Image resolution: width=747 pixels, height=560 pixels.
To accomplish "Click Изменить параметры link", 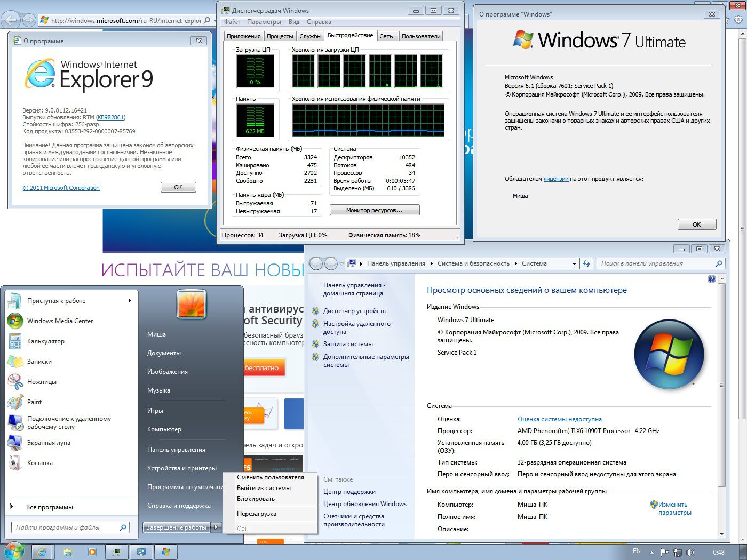I will coord(674,508).
